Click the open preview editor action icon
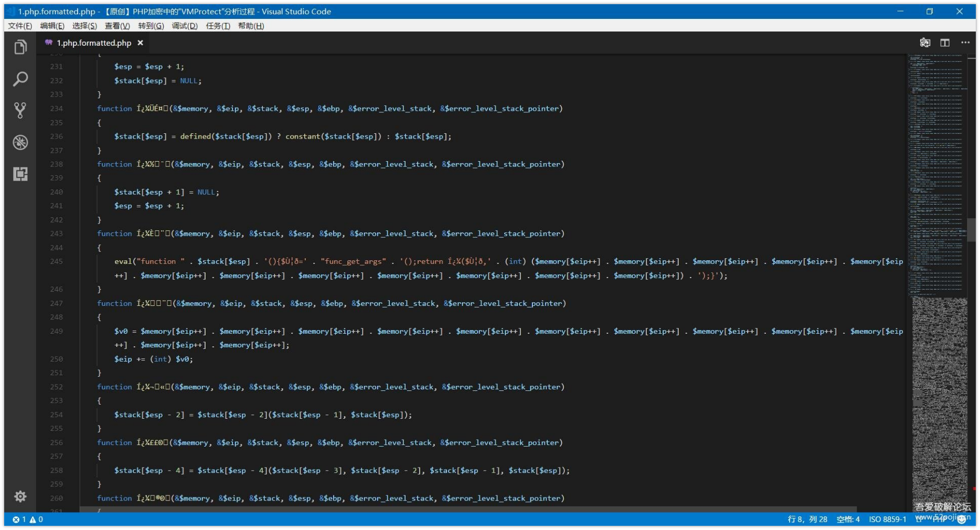This screenshot has width=980, height=530. coord(925,43)
